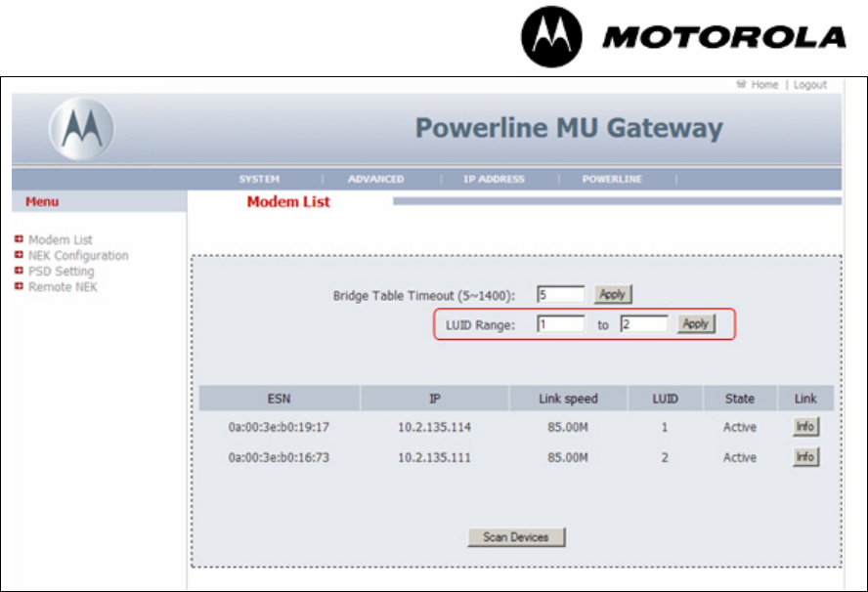The image size is (868, 592).
Task: Open the IP ADDRESS menu tab
Action: pyautogui.click(x=494, y=179)
